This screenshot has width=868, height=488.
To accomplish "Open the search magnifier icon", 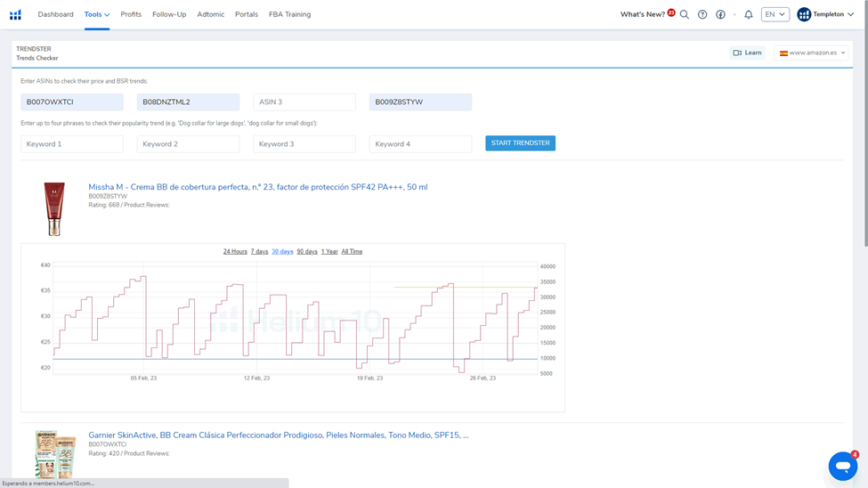I will coord(685,14).
